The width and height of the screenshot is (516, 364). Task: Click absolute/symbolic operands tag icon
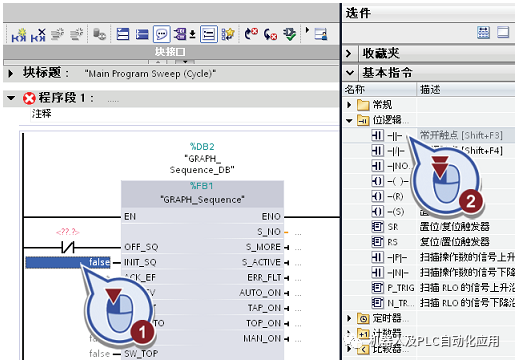[x=180, y=34]
